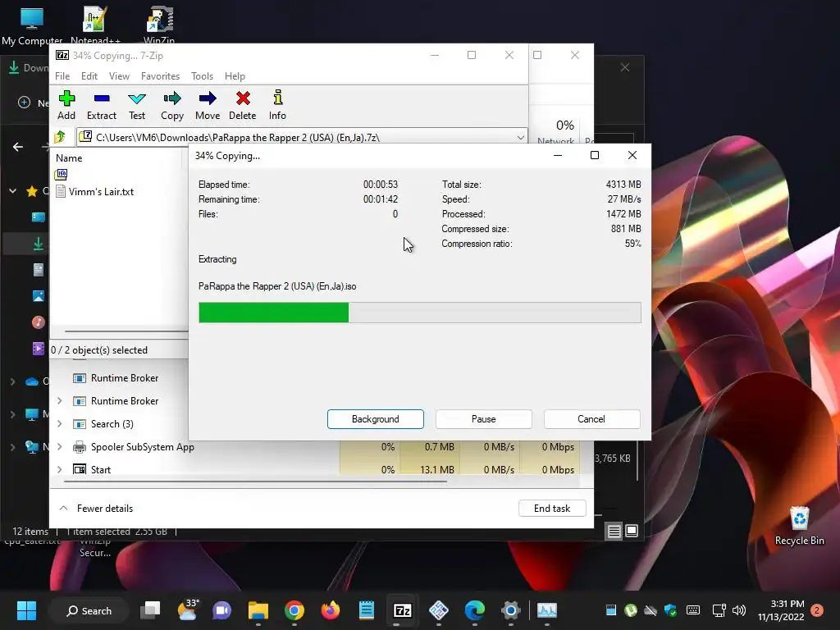Viewport: 840px width, 630px height.
Task: Click the volume icon in system tray
Action: (739, 610)
